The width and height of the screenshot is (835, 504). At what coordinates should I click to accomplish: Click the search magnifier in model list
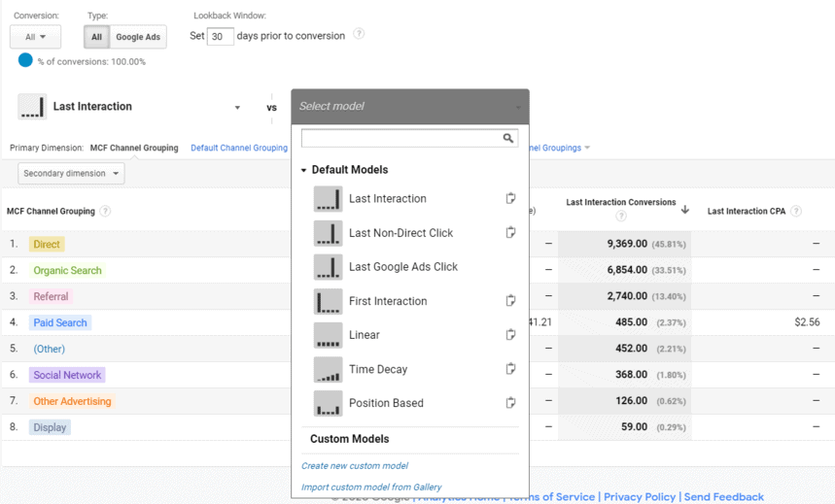pyautogui.click(x=508, y=138)
